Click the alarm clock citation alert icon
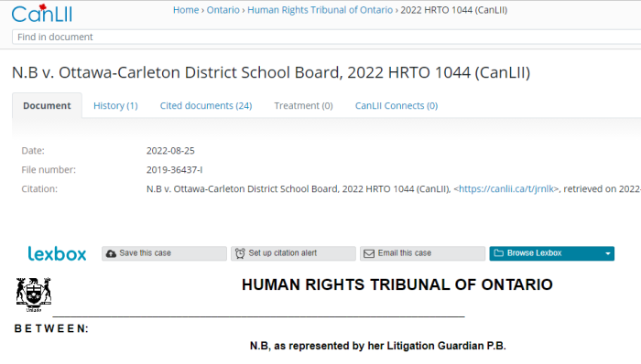The height and width of the screenshot is (364, 641). 240,253
